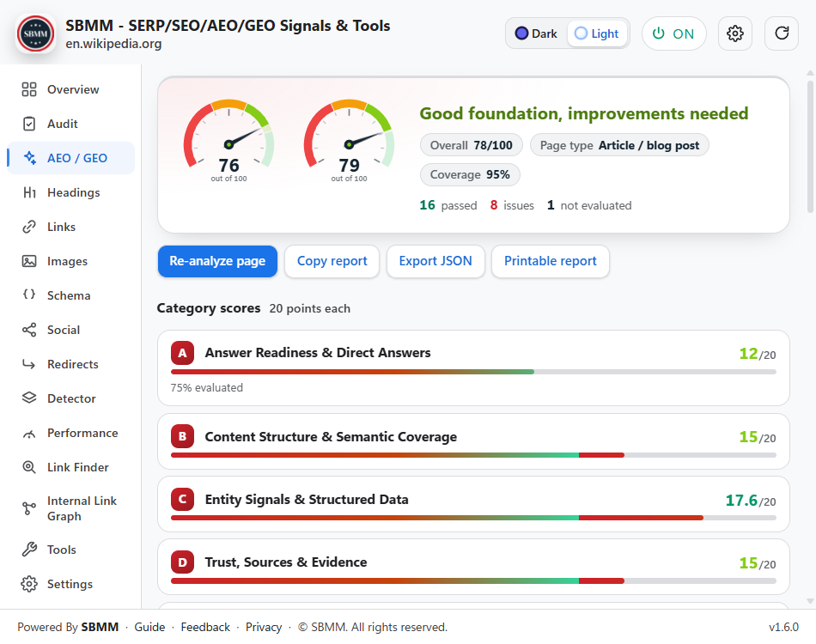816x644 pixels.
Task: Select the Light theme option
Action: [x=596, y=33]
